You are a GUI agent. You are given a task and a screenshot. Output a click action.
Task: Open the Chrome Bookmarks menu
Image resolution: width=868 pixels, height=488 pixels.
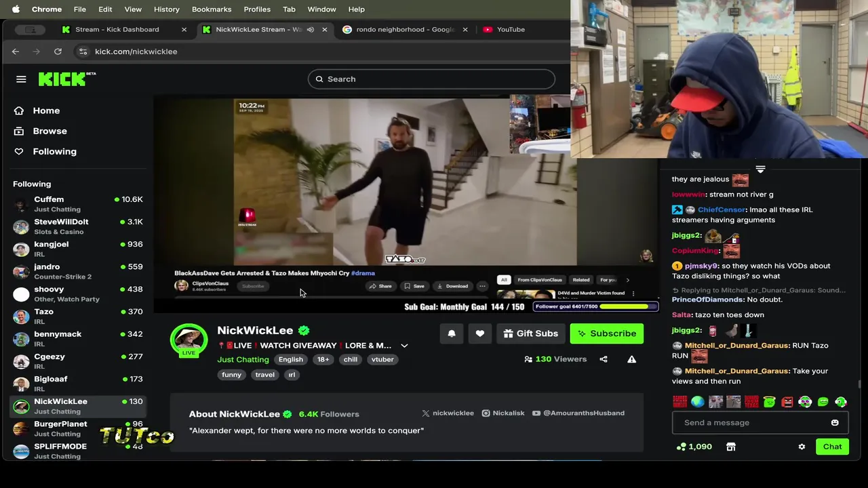pyautogui.click(x=212, y=9)
